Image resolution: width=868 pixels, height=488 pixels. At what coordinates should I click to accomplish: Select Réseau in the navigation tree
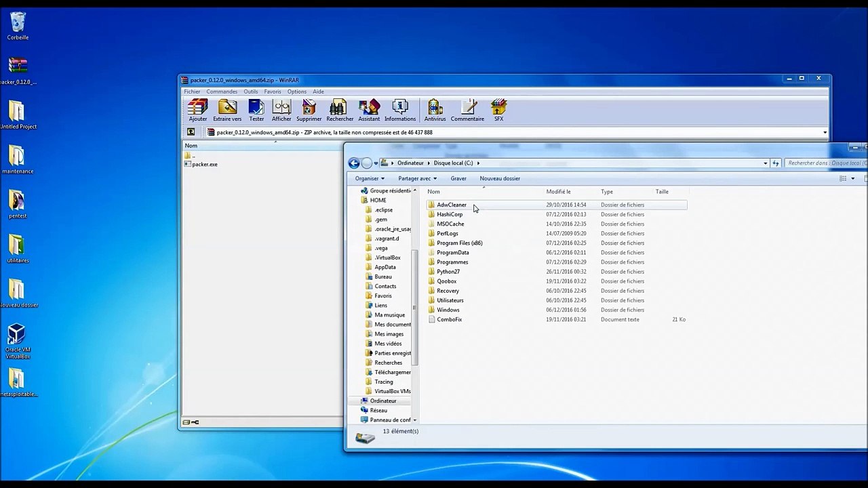point(378,410)
